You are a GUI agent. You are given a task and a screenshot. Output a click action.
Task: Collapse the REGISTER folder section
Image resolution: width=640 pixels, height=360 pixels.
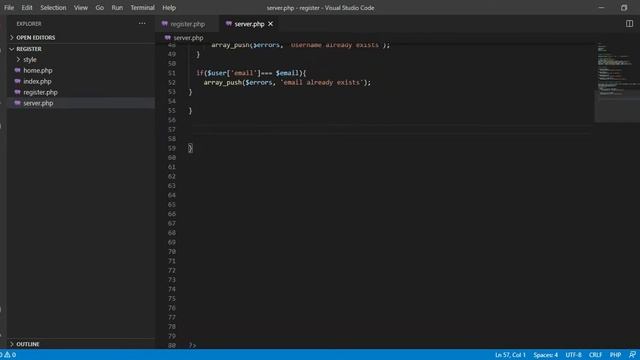point(81,49)
